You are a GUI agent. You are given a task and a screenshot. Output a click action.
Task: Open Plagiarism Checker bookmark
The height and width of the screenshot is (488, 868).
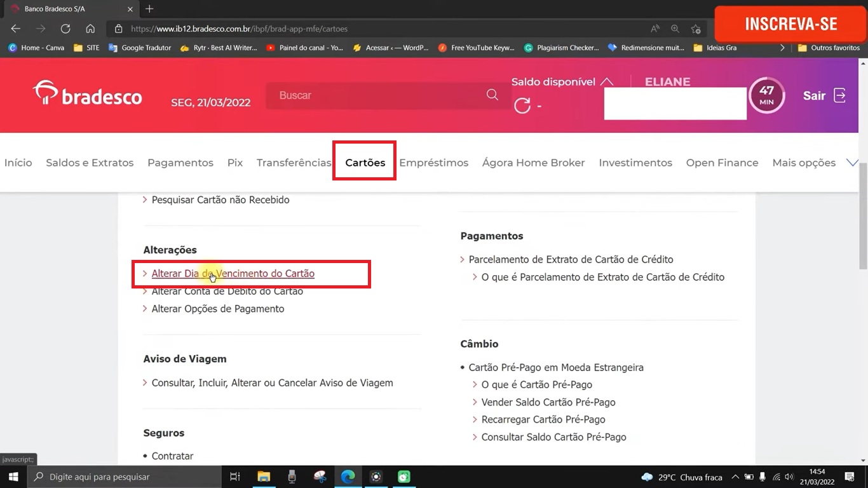562,48
